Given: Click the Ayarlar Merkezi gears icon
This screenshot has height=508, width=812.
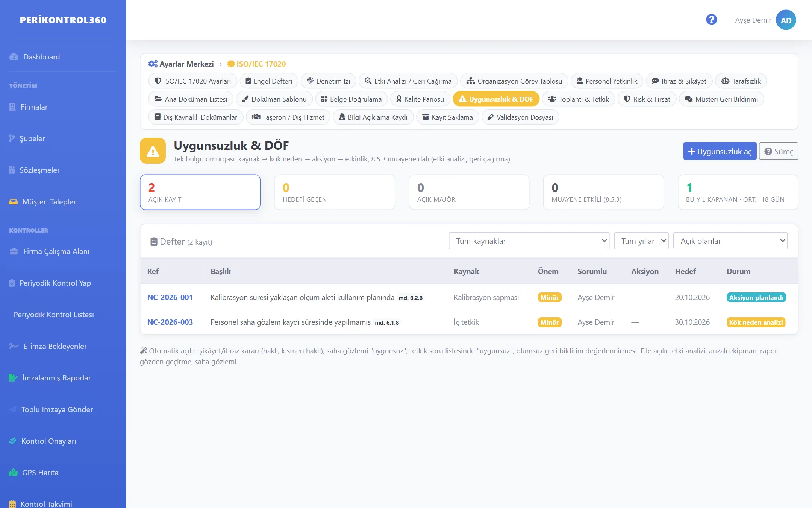Looking at the screenshot, I should (x=153, y=64).
